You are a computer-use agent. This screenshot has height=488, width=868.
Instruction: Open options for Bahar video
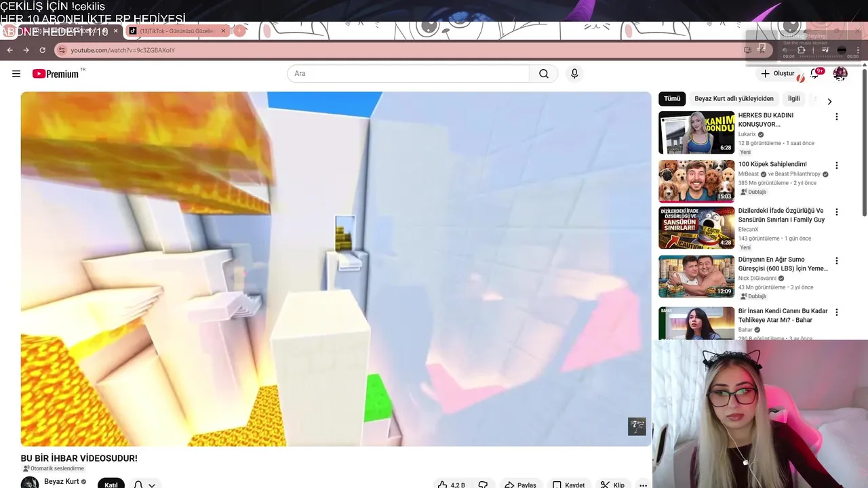(836, 312)
